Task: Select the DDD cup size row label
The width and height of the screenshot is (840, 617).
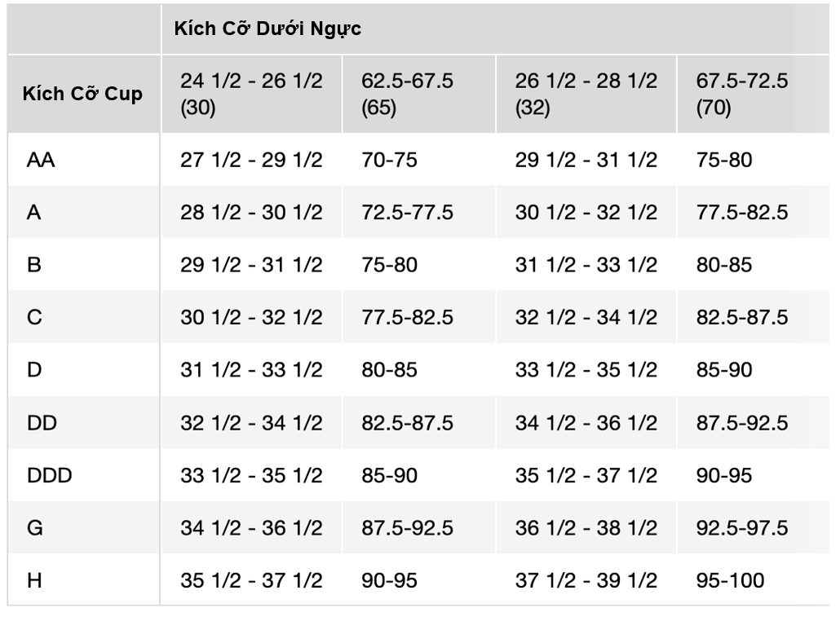Action: coord(50,475)
